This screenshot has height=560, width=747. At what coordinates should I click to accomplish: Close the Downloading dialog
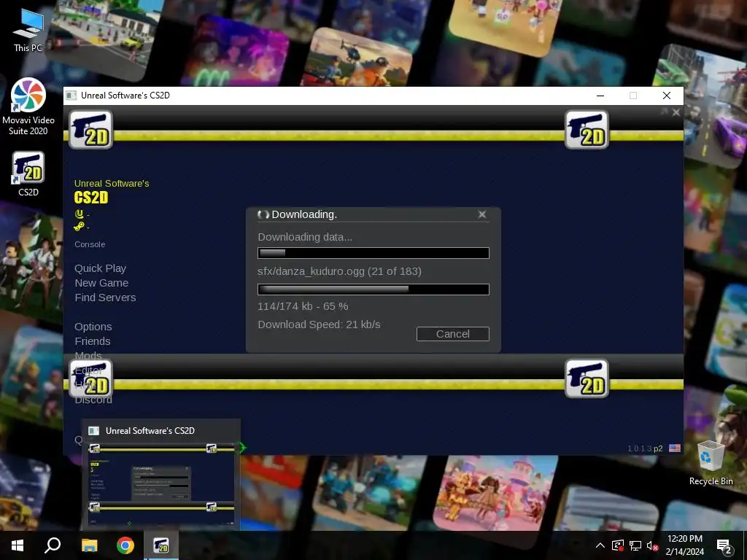coord(482,215)
